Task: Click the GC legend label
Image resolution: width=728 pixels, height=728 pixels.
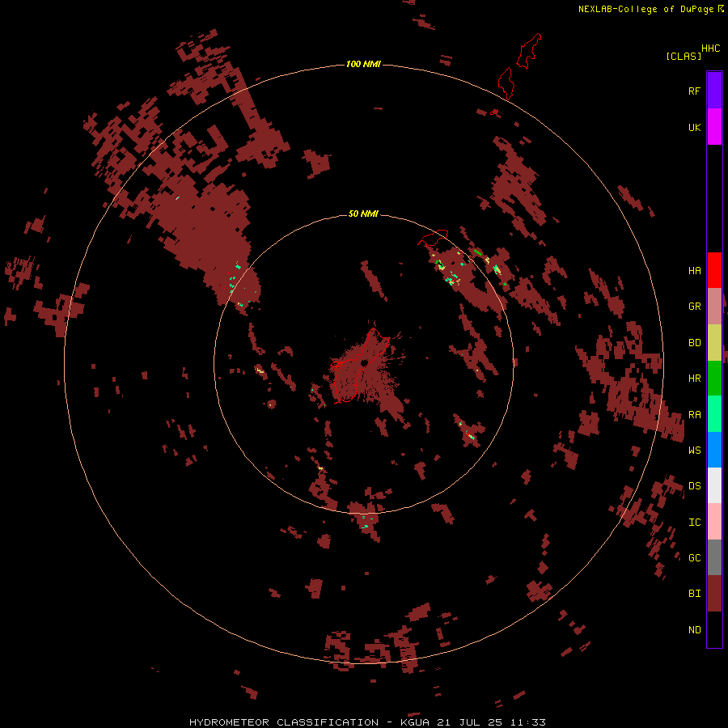Action: tap(694, 558)
